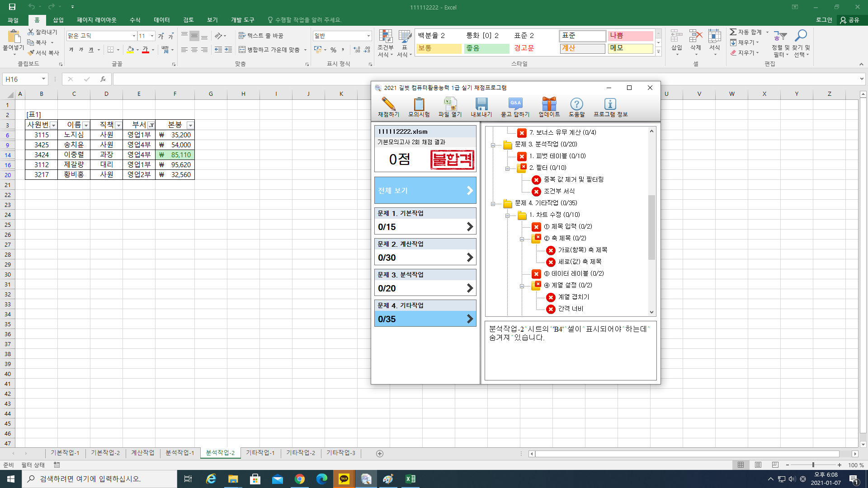This screenshot has height=488, width=868.
Task: Click the 채점하기 pencil icon
Action: pos(388,104)
